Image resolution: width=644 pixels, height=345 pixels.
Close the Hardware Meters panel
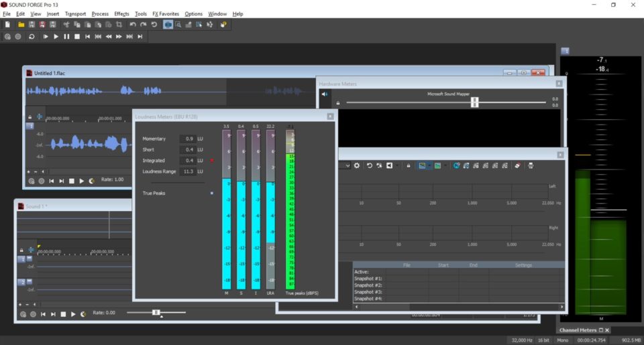(x=559, y=84)
